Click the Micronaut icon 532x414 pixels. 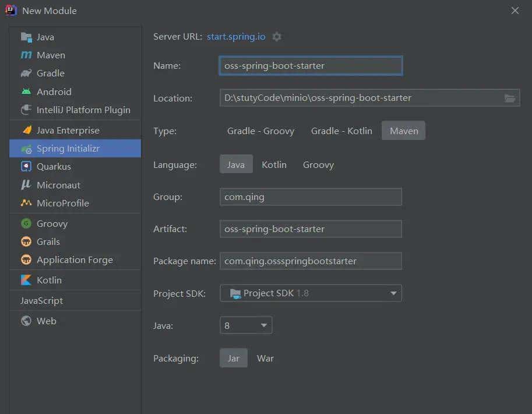point(26,185)
